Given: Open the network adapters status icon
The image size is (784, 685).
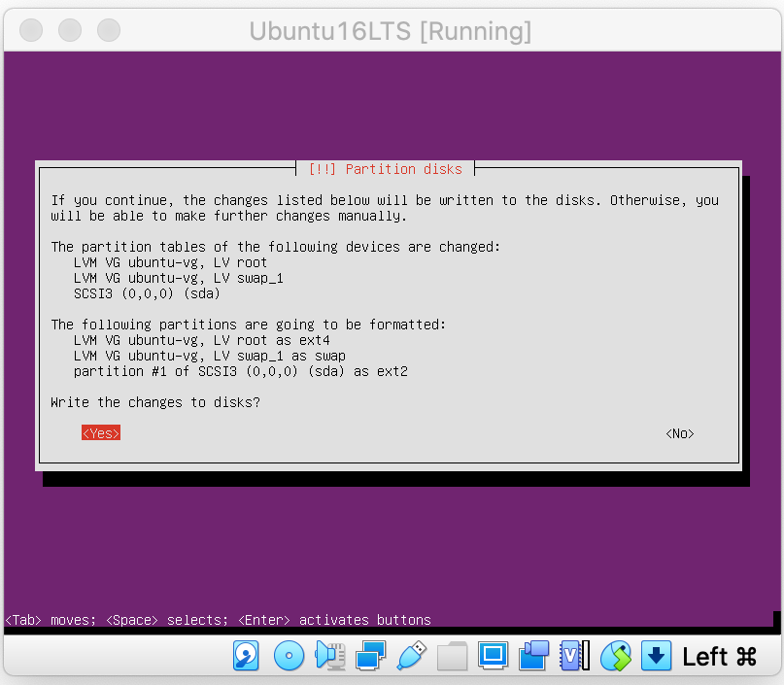Looking at the screenshot, I should pos(371,657).
